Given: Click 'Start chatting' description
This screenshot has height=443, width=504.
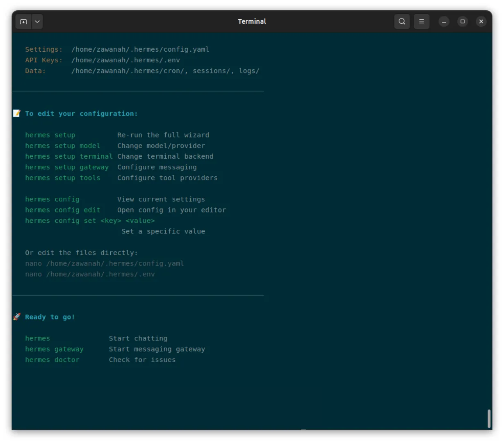Looking at the screenshot, I should tap(138, 338).
